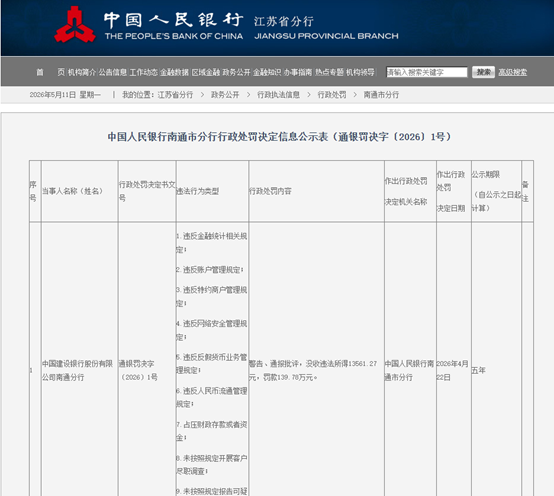Focus the search keyword input field
Image resolution: width=554 pixels, height=496 pixels.
426,72
